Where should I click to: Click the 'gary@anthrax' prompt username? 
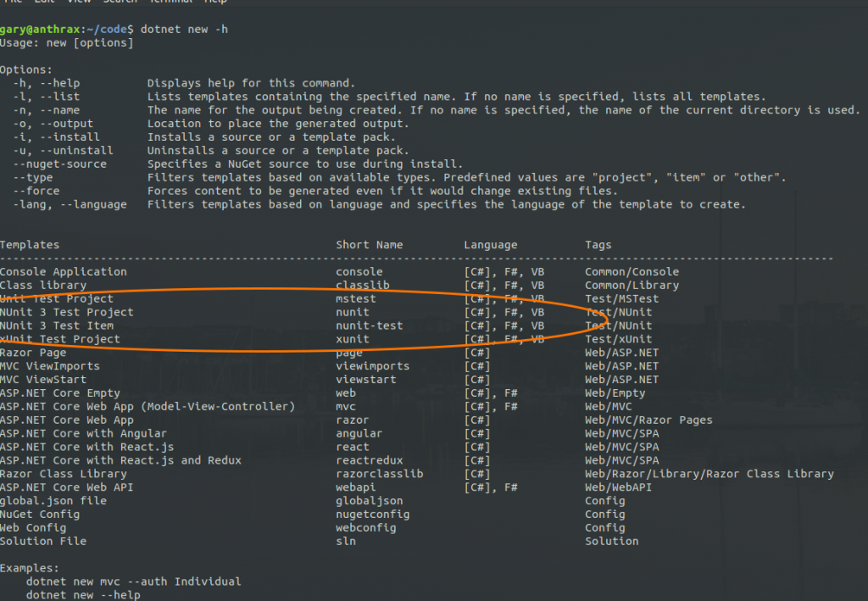[40, 30]
